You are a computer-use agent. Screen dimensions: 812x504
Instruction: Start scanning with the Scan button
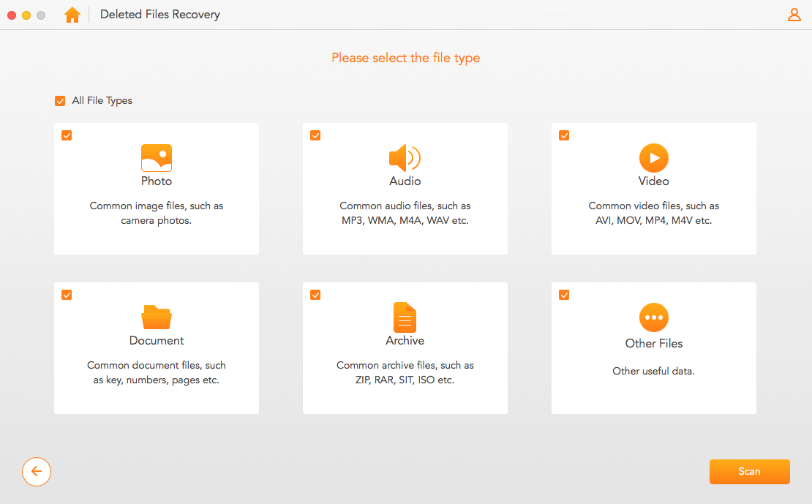click(x=749, y=471)
